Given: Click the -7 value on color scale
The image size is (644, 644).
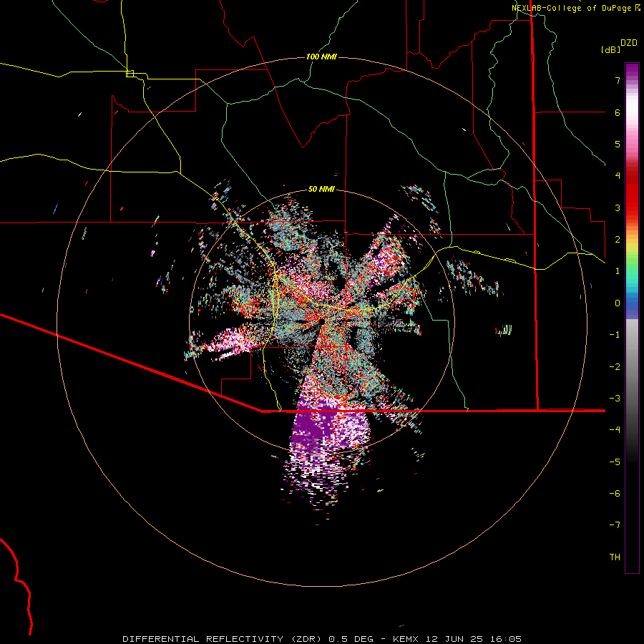Looking at the screenshot, I should 615,525.
